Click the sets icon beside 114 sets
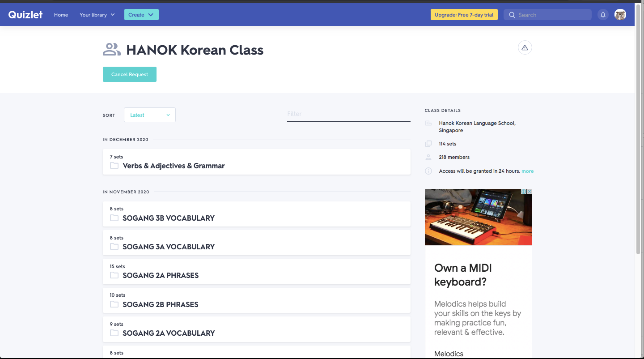 (x=428, y=144)
